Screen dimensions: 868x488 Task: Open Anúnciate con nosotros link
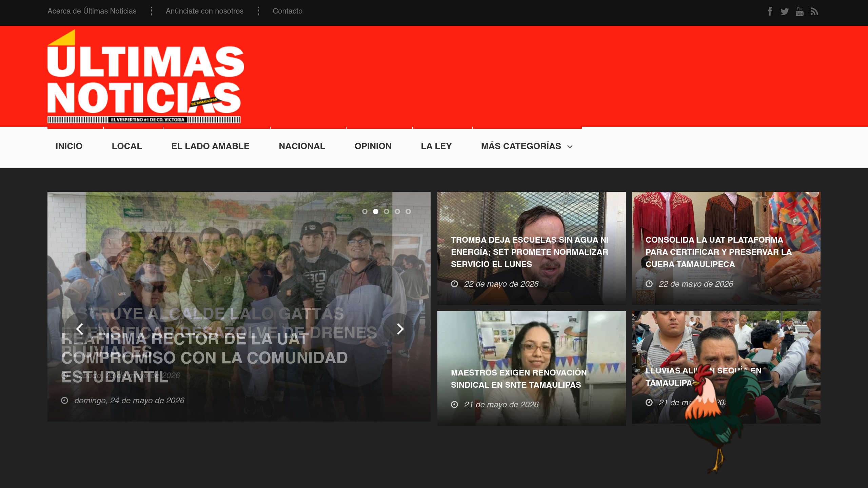[204, 11]
